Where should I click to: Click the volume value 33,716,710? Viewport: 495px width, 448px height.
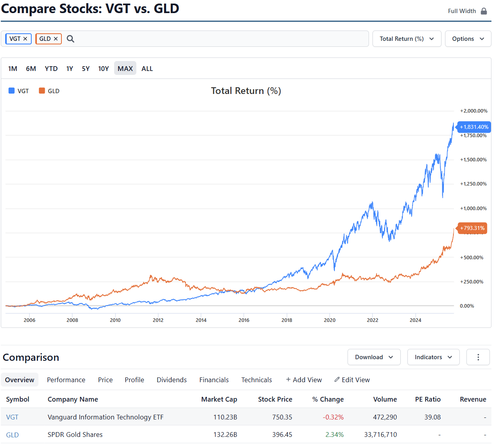[x=380, y=435]
